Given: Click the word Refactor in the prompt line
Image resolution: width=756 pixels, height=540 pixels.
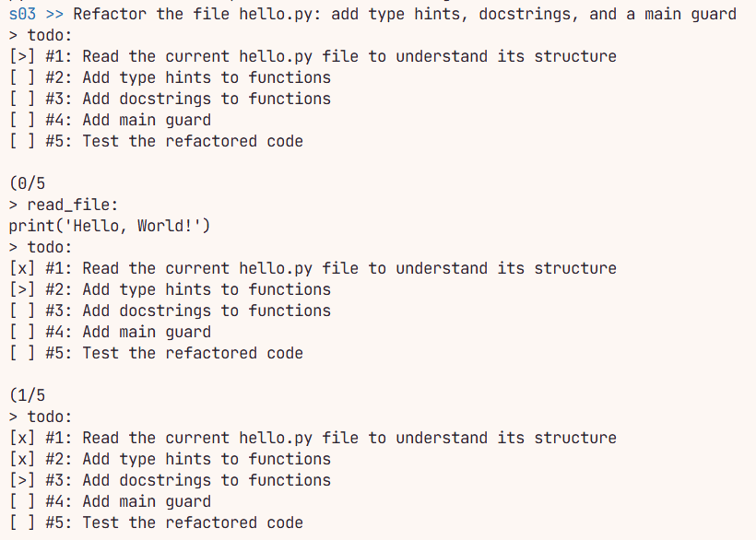Looking at the screenshot, I should (x=110, y=14).
